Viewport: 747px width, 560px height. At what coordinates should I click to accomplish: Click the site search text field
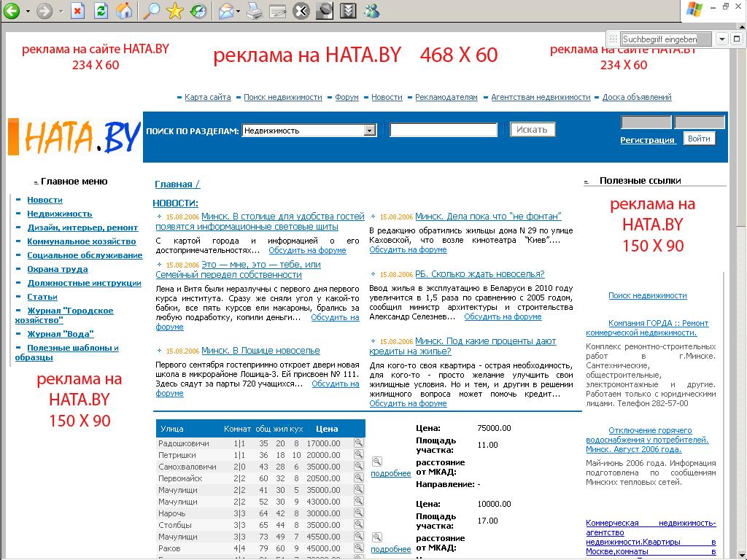(444, 130)
